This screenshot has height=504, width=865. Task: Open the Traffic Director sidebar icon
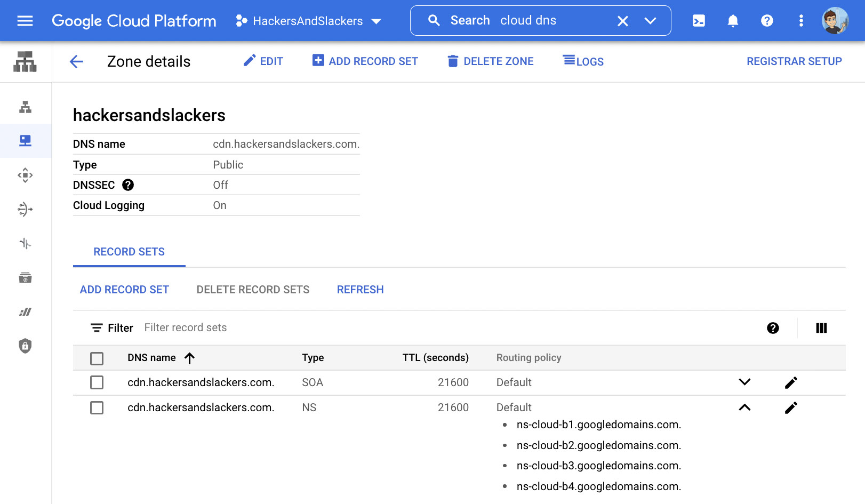coord(25,243)
